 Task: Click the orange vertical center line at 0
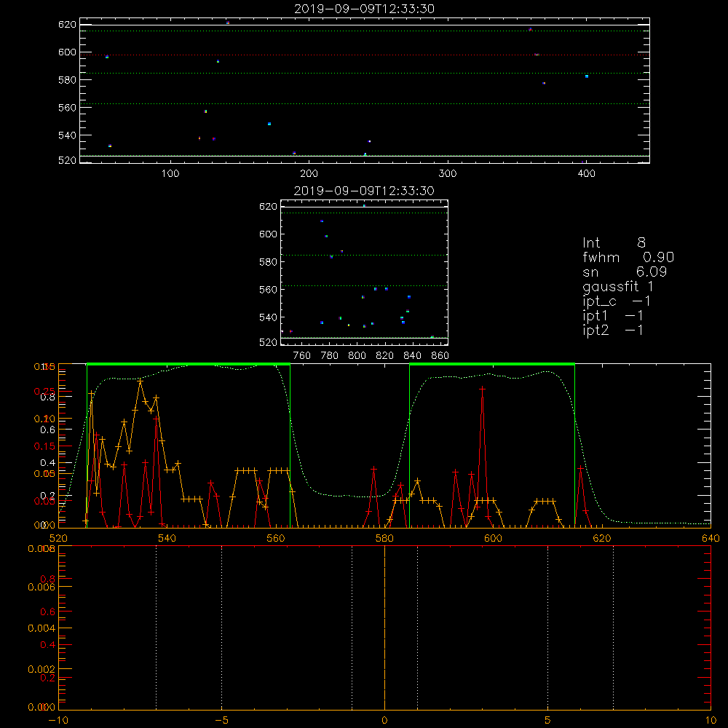pos(384,628)
